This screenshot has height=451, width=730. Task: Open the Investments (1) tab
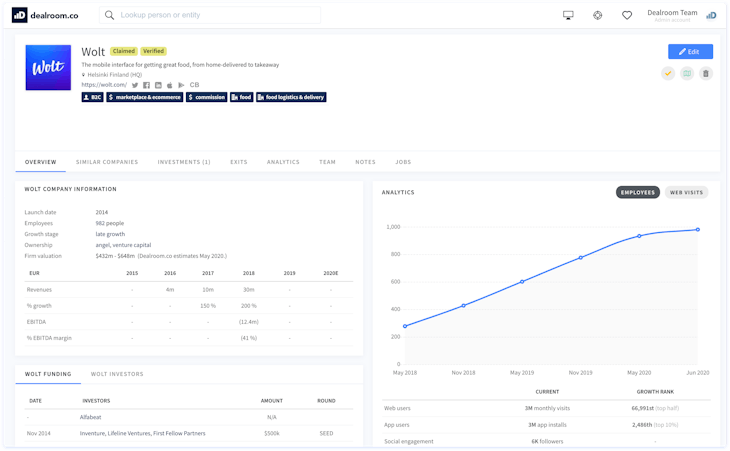(184, 162)
